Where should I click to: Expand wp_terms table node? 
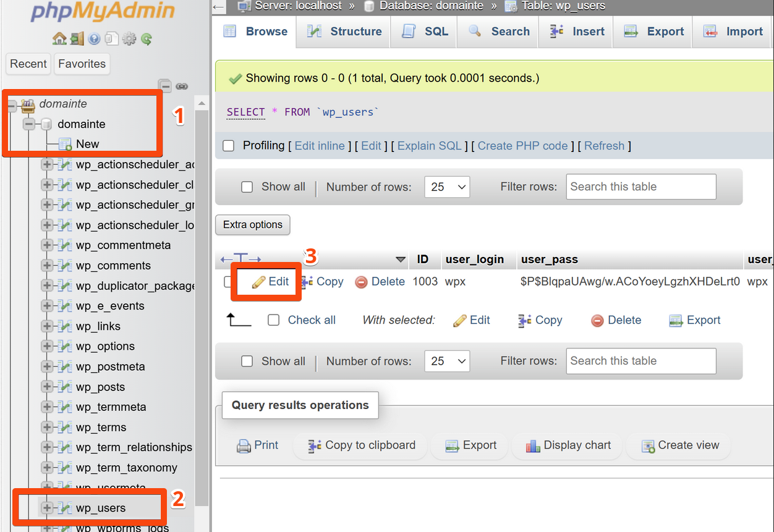pyautogui.click(x=46, y=427)
